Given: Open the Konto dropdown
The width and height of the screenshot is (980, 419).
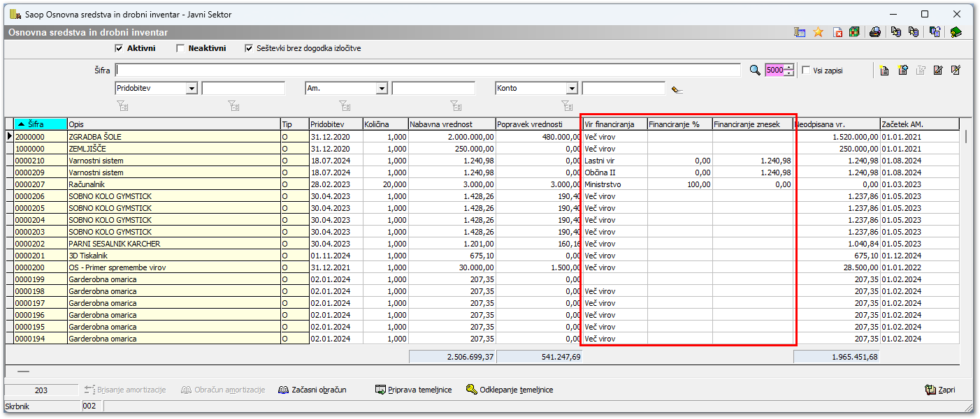Looking at the screenshot, I should [x=572, y=89].
